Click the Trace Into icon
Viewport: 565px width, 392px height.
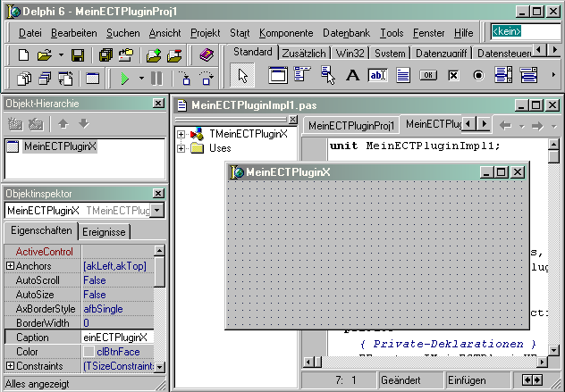click(x=185, y=78)
